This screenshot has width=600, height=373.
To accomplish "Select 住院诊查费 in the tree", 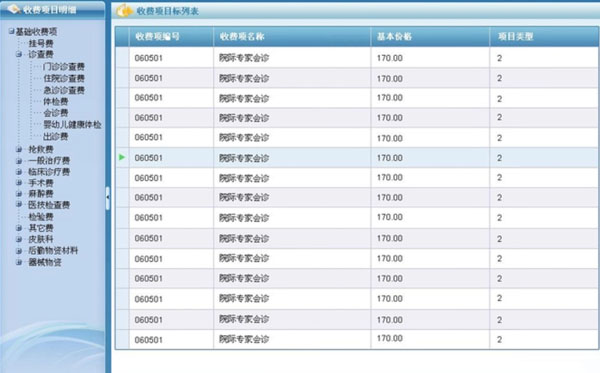I will (x=64, y=78).
